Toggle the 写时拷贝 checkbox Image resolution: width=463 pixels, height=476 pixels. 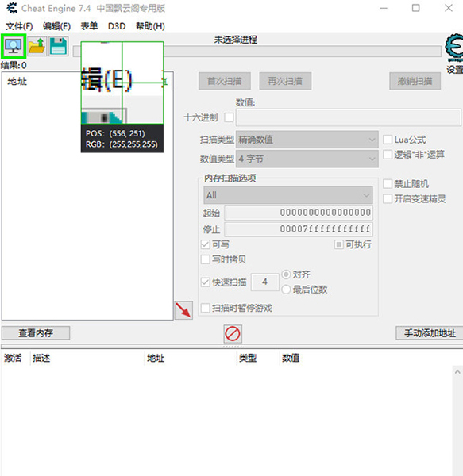[x=206, y=259]
